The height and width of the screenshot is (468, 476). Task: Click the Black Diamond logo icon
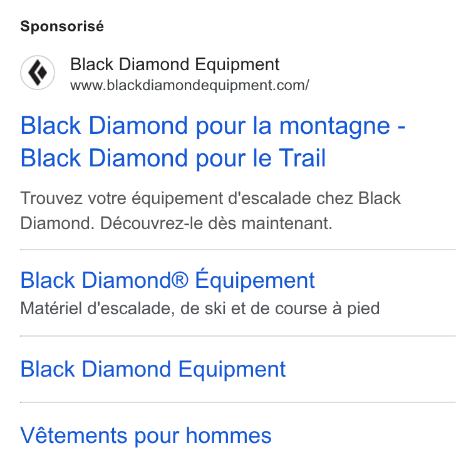point(38,73)
